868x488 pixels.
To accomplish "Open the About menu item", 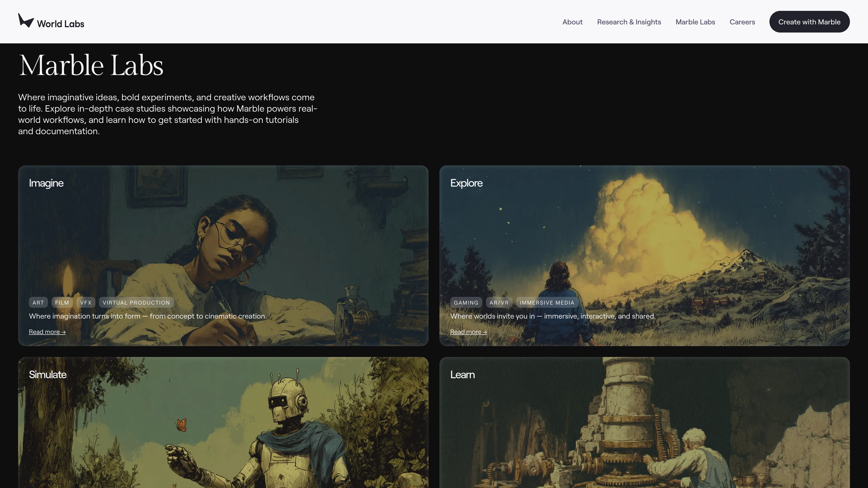I will (572, 22).
